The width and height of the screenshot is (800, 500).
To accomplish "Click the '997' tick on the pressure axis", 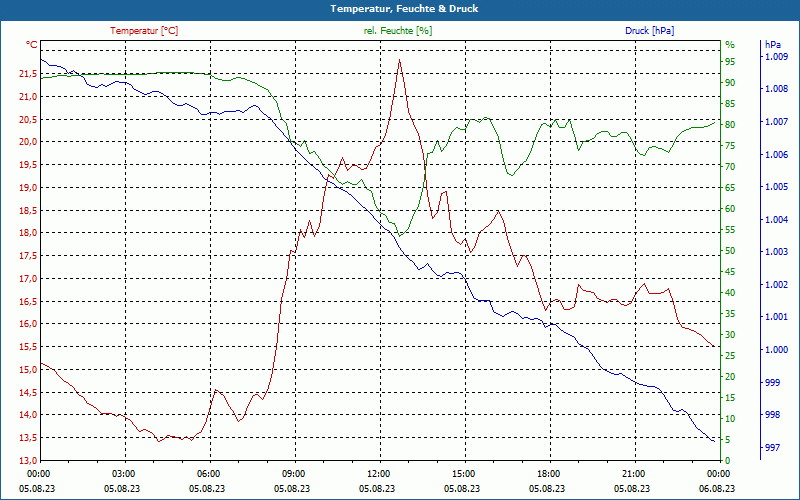I will click(x=773, y=447).
